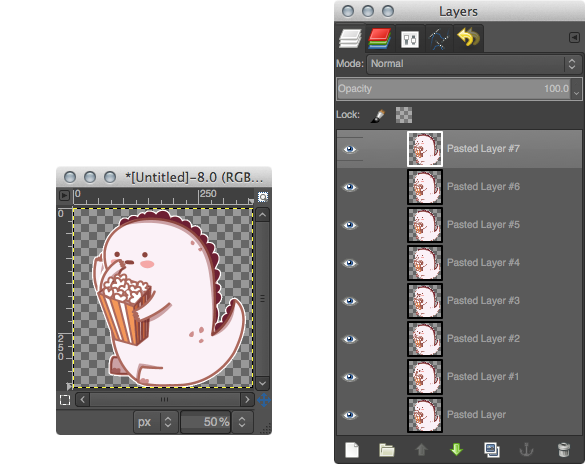The width and height of the screenshot is (585, 464).
Task: Select Pasted Layer #2 thumbnail
Action: click(425, 339)
